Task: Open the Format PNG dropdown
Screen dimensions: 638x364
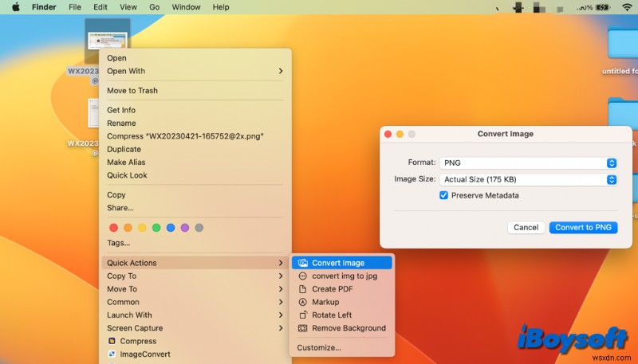Action: coord(528,163)
